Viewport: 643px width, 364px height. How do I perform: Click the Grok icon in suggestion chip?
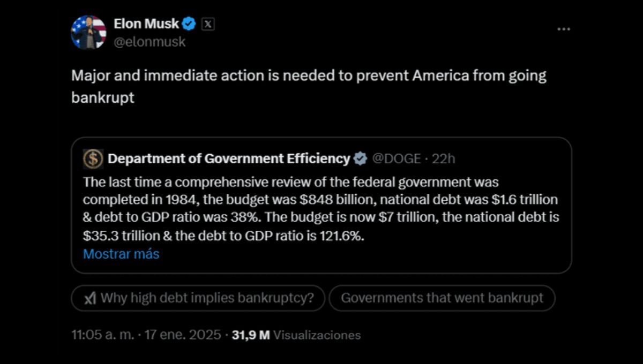90,298
